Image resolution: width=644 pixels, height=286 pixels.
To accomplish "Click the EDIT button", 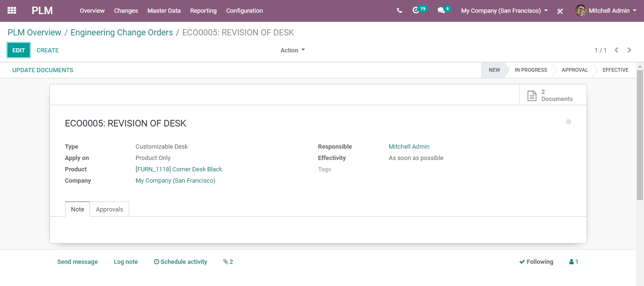I will (x=19, y=50).
